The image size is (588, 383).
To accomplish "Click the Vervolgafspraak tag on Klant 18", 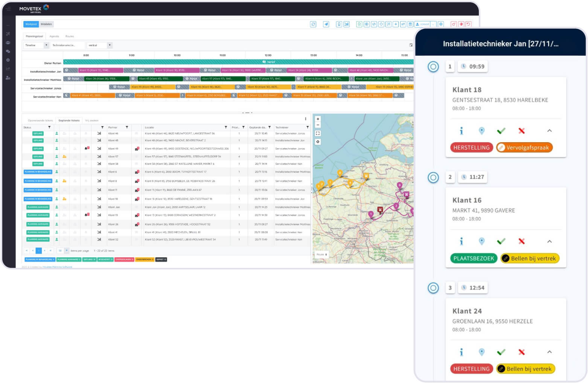I will 524,147.
